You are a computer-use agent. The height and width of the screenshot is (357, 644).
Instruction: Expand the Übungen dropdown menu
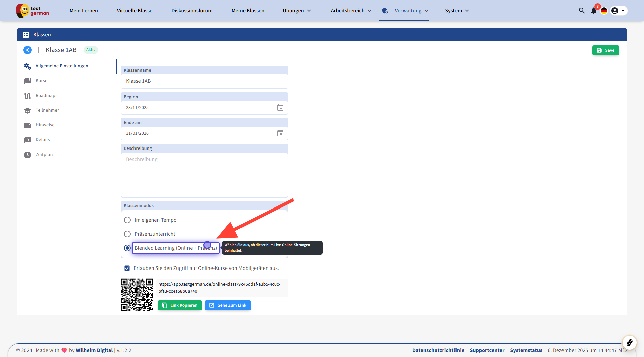[x=297, y=11]
